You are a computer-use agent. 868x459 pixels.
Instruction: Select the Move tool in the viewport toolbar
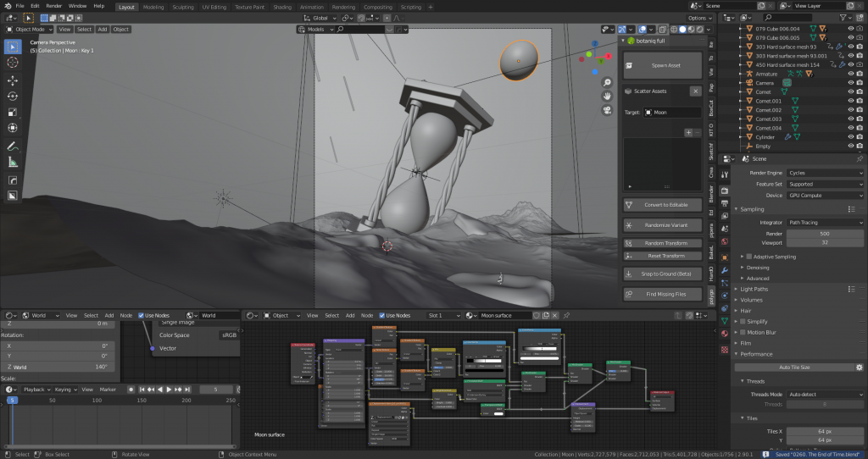tap(13, 80)
